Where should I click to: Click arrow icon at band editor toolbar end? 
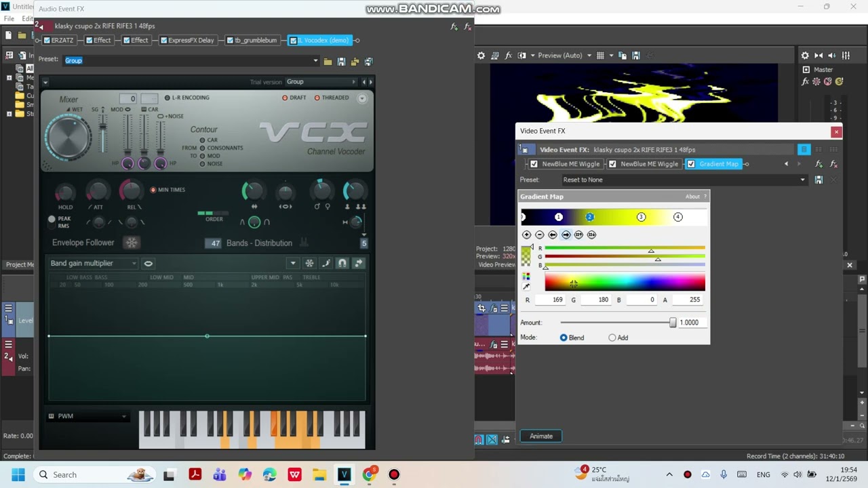(x=359, y=263)
